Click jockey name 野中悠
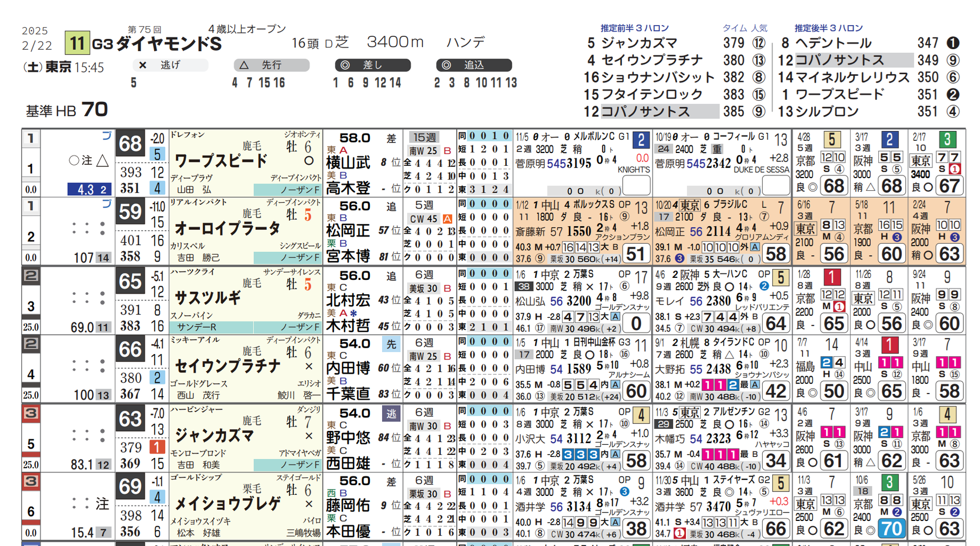The height and width of the screenshot is (546, 980). tap(348, 437)
